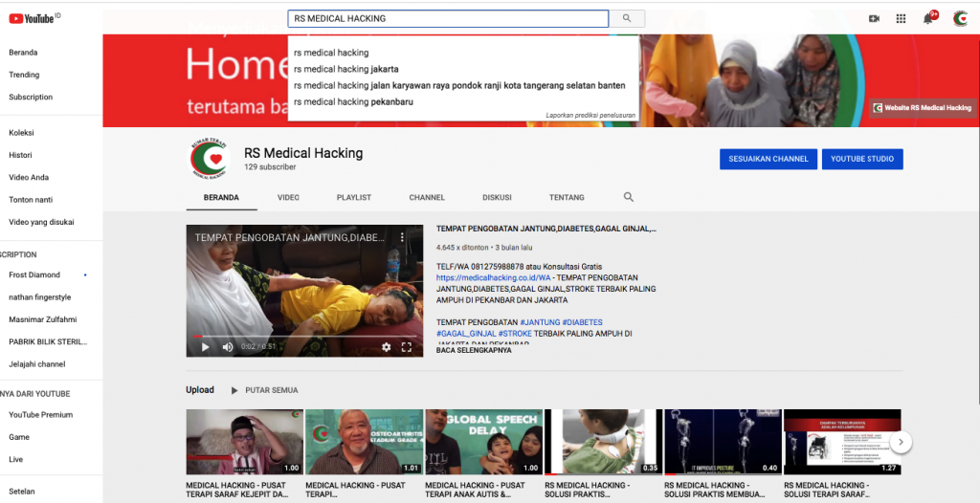Open the create video camera icon
980x503 pixels.
[874, 18]
